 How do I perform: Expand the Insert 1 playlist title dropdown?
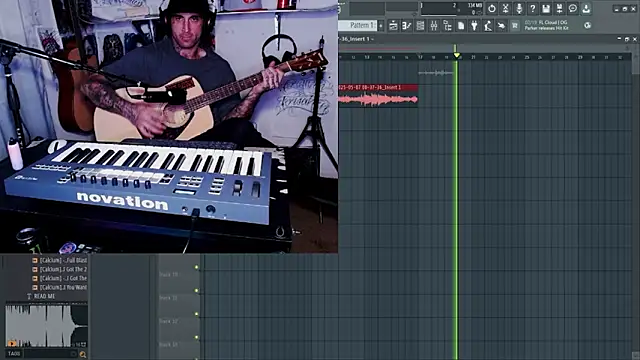click(x=372, y=39)
